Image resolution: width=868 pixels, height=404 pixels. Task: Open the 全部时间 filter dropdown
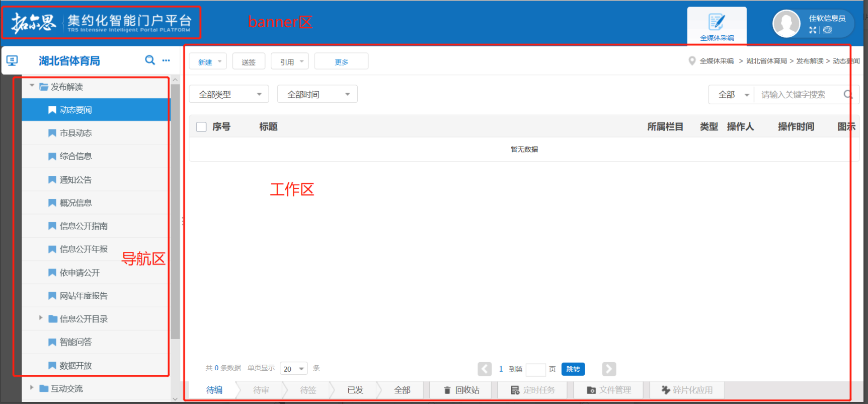point(318,94)
